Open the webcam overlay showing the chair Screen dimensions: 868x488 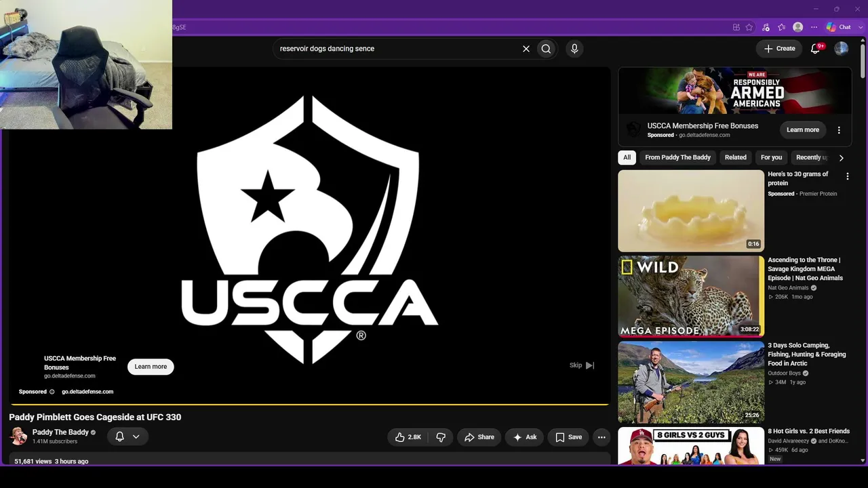(86, 64)
